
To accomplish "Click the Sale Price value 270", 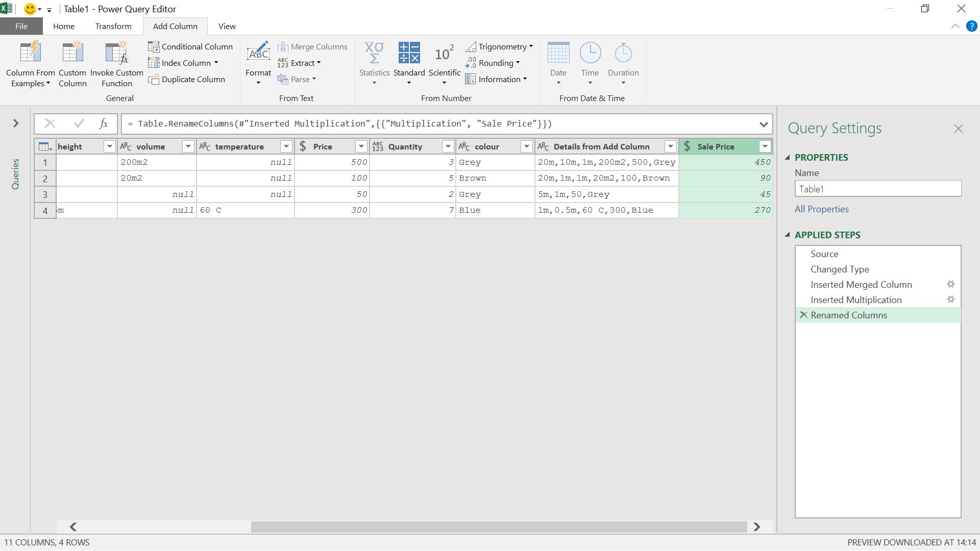I will [725, 210].
